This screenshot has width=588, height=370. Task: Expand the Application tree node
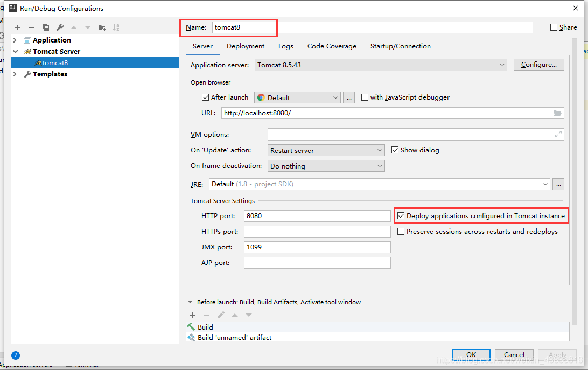[x=15, y=40]
